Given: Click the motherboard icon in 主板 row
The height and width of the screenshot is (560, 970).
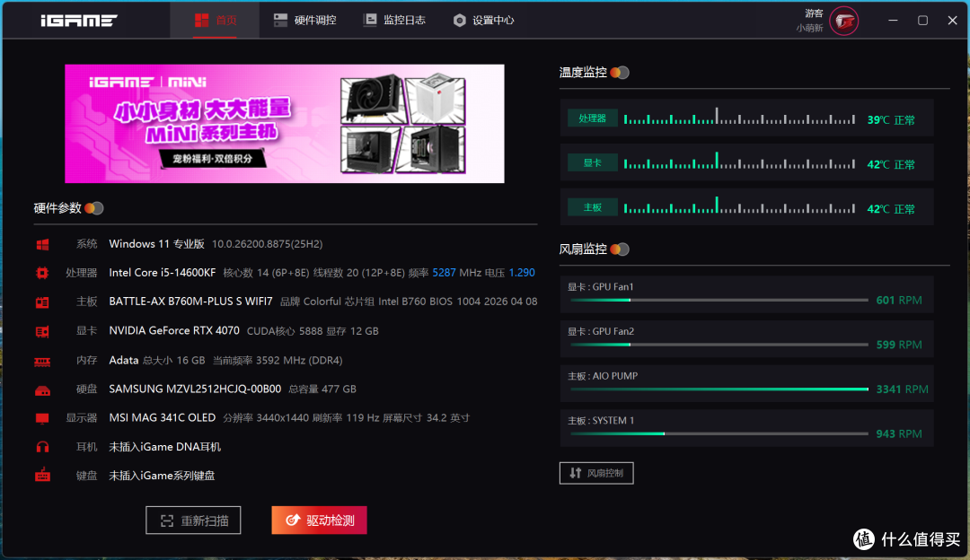Looking at the screenshot, I should pos(42,302).
